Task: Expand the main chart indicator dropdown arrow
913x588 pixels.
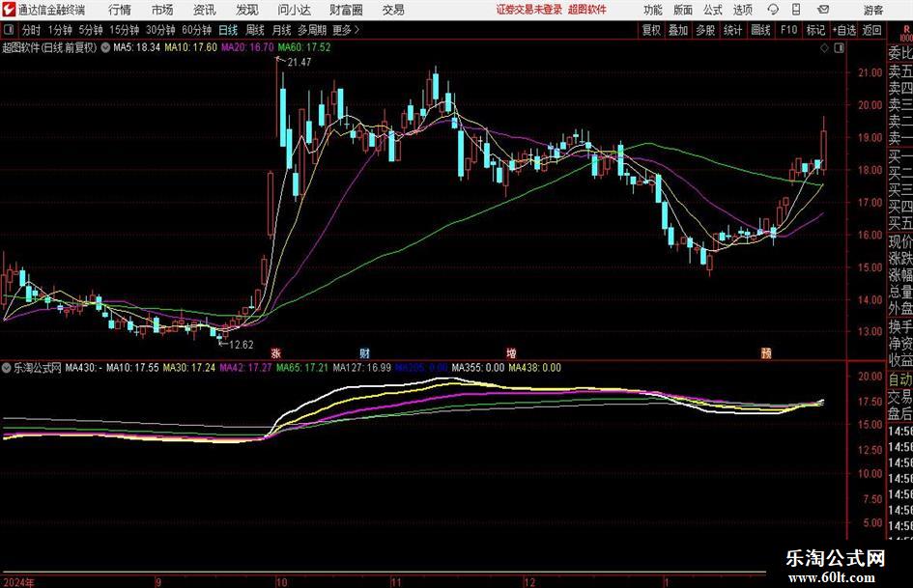Action: pyautogui.click(x=105, y=47)
